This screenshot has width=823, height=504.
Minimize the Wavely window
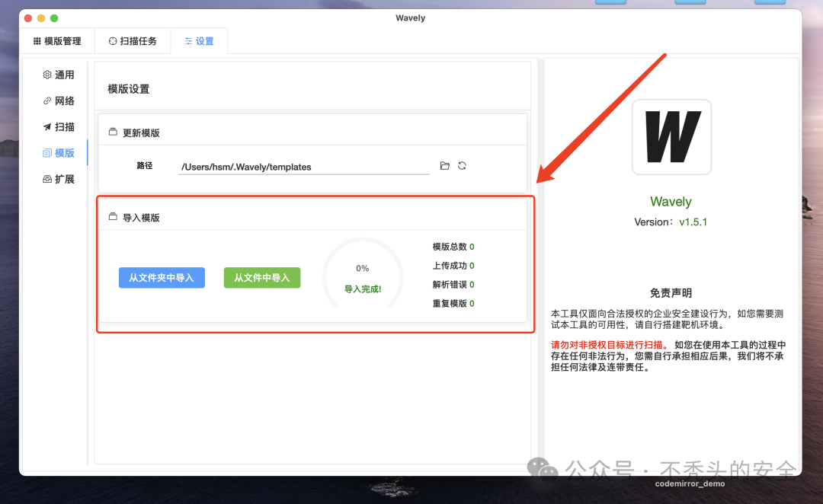[x=41, y=18]
